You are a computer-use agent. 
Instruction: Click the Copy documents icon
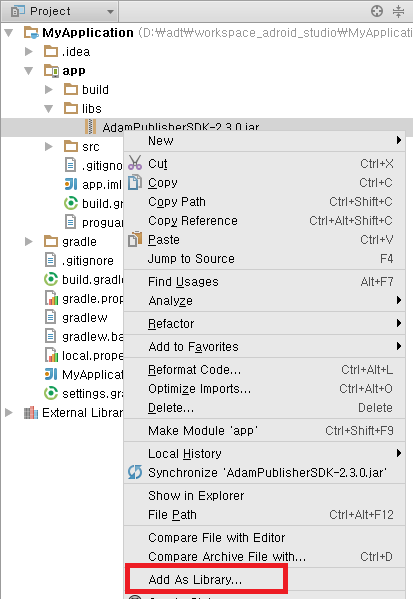click(x=135, y=182)
